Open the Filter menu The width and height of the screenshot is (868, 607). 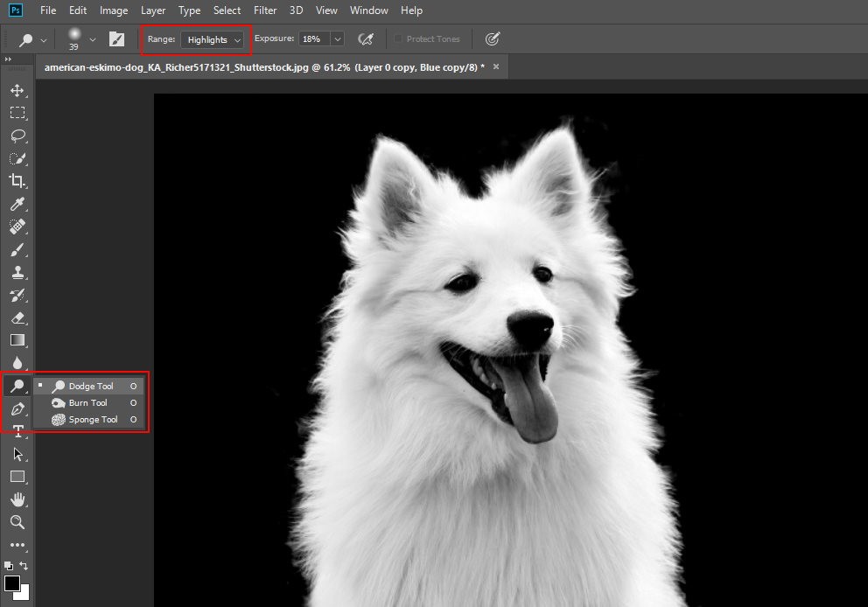click(x=265, y=10)
